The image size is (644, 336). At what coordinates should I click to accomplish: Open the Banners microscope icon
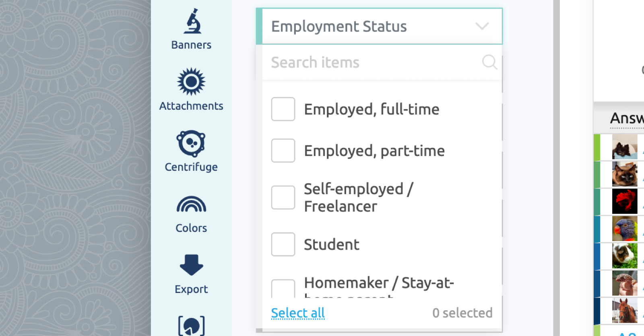(x=192, y=21)
